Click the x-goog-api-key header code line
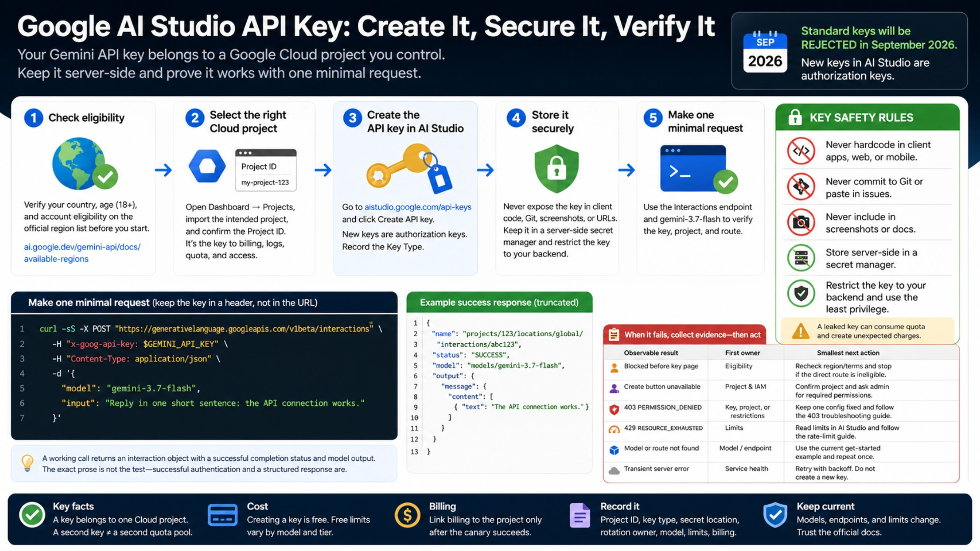Image resolution: width=980 pixels, height=551 pixels. pos(140,344)
